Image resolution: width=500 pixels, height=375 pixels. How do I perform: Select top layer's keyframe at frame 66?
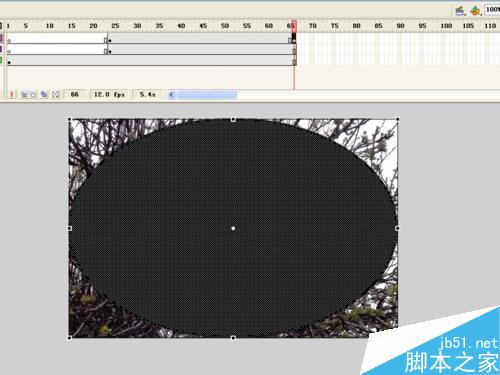coord(294,39)
